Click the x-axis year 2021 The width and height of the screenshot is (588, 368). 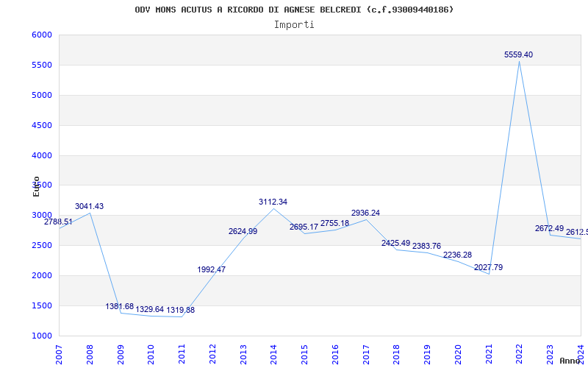click(x=489, y=355)
